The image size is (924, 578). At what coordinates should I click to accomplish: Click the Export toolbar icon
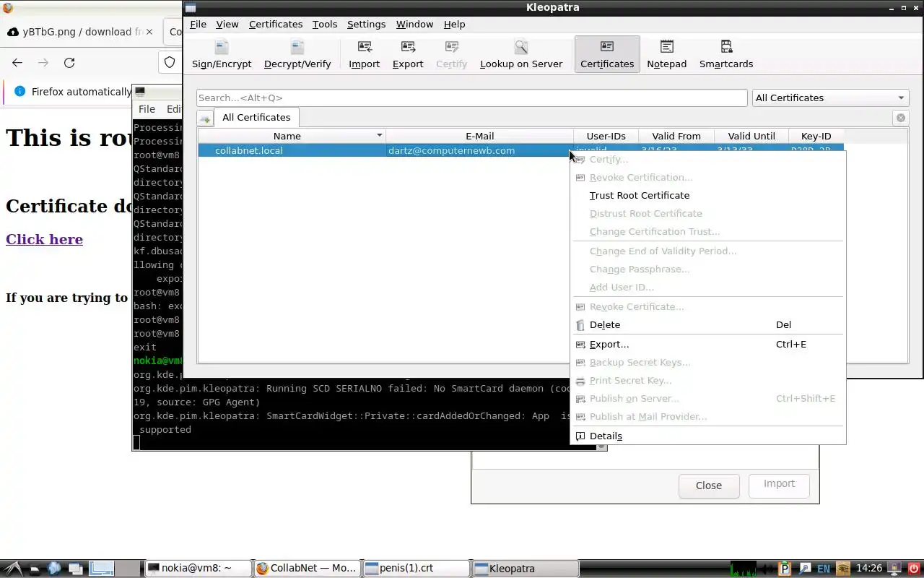[x=408, y=54]
